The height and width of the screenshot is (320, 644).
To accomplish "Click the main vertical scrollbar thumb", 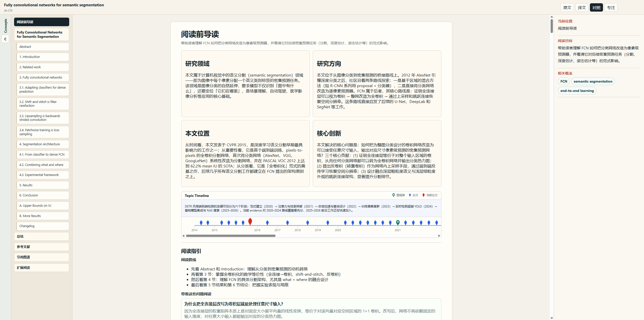I will point(552,26).
